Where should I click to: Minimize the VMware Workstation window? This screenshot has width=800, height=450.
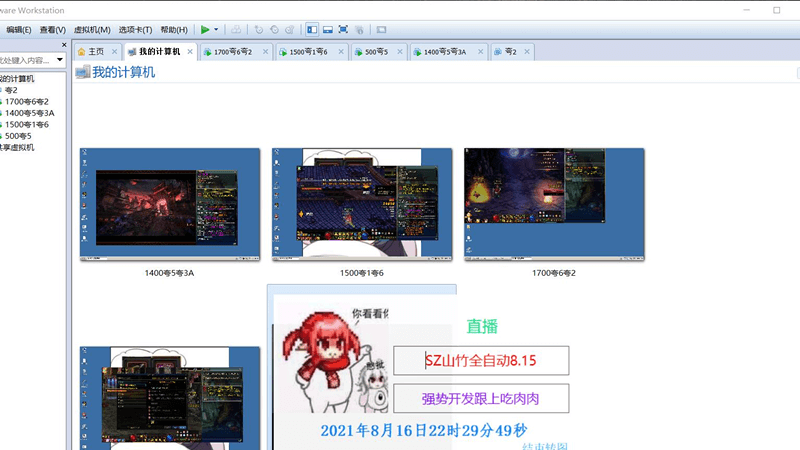(746, 10)
